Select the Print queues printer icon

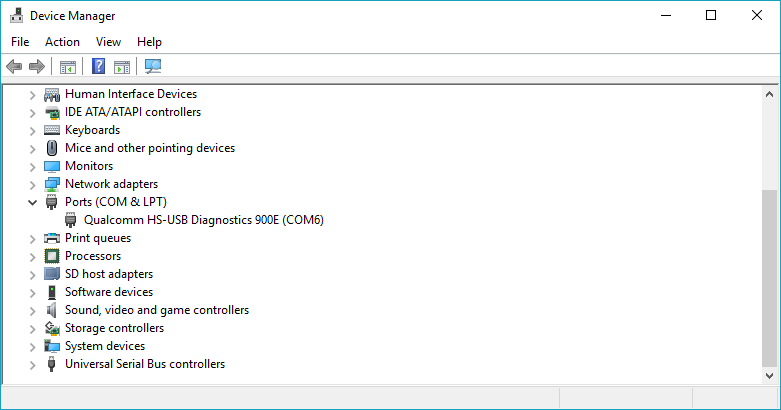pos(52,238)
